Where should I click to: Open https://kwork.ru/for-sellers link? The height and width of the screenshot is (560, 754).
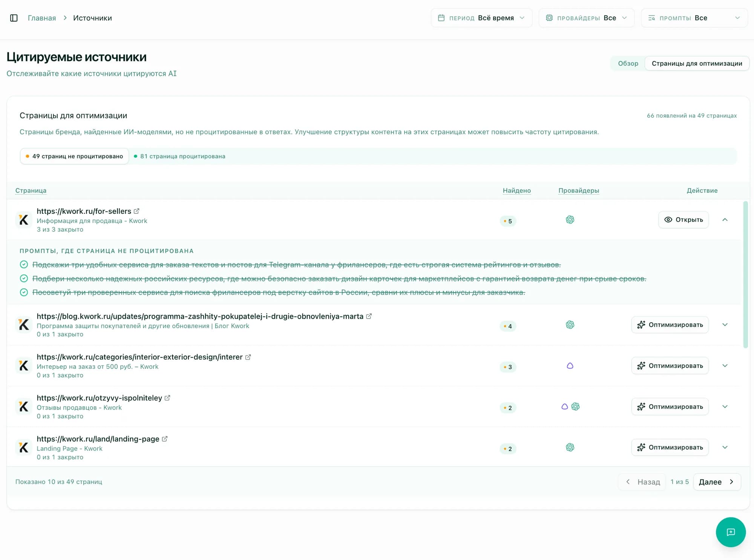point(84,211)
